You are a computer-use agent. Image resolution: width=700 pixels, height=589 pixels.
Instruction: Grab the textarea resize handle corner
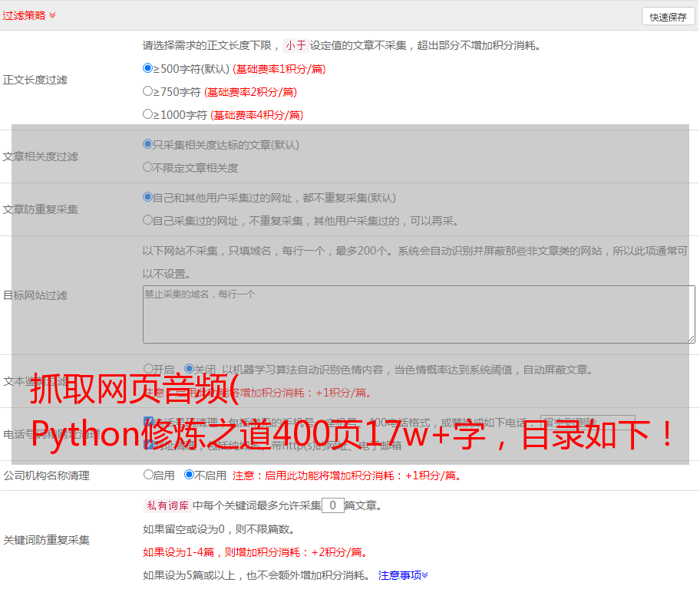pos(691,340)
